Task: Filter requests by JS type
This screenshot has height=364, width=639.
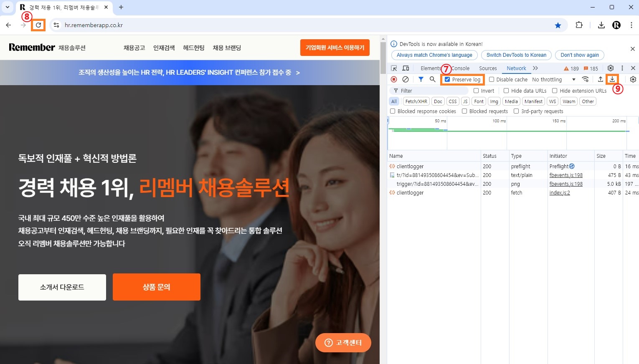Action: [x=465, y=101]
